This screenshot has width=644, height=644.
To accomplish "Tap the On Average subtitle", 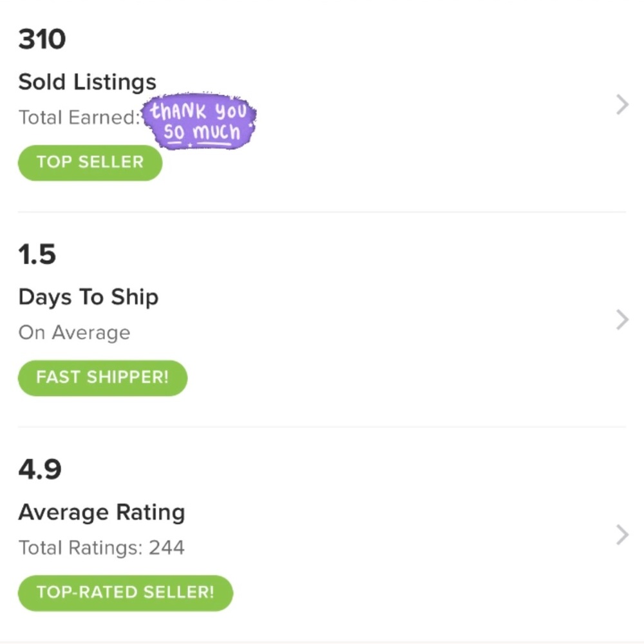I will (74, 333).
